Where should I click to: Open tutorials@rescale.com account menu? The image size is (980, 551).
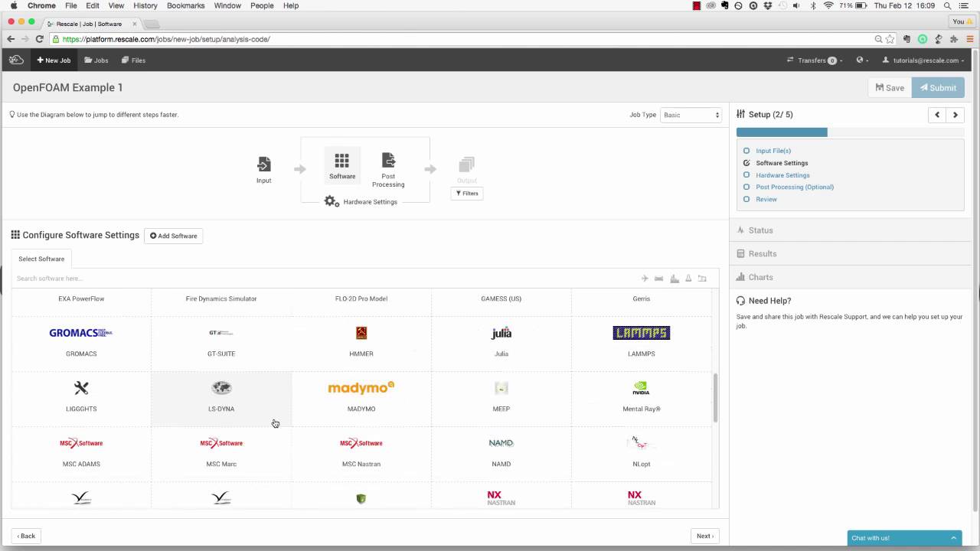pyautogui.click(x=923, y=60)
